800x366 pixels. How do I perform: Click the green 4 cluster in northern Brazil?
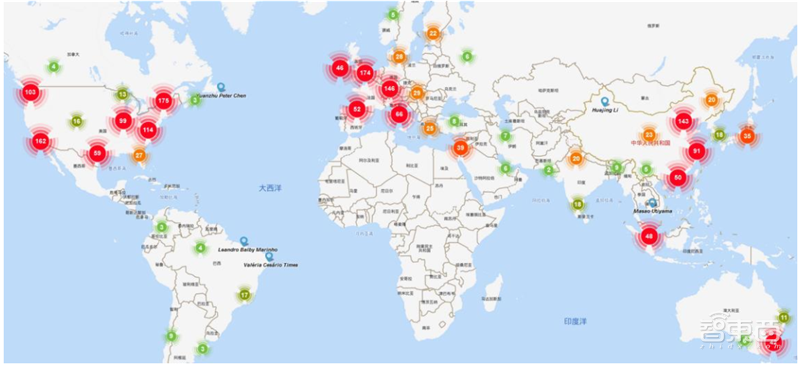click(201, 248)
